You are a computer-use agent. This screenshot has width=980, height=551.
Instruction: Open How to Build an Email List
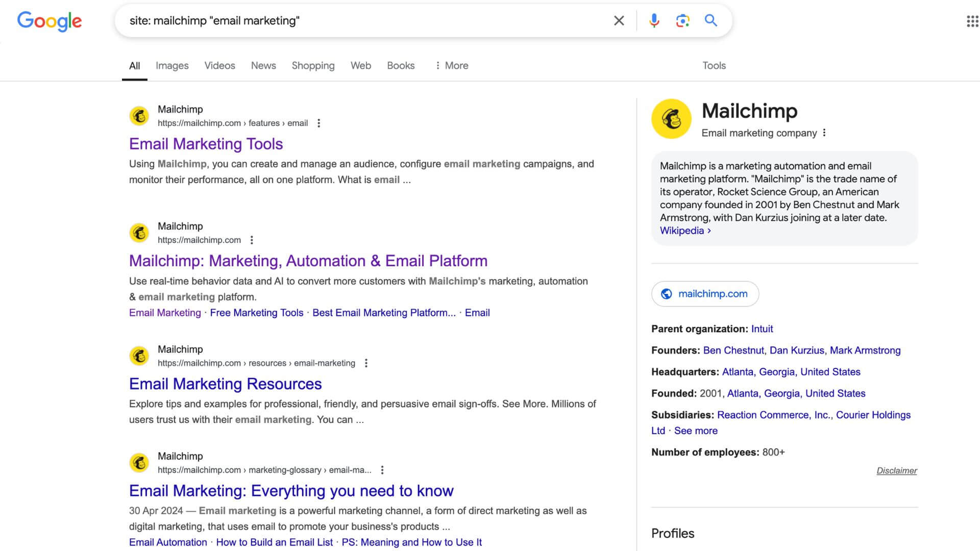tap(274, 542)
